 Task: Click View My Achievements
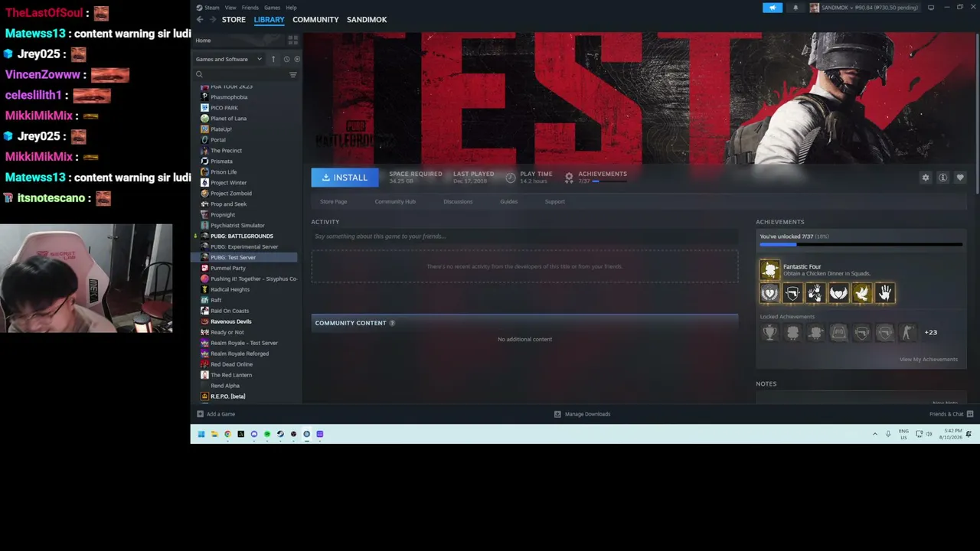(928, 359)
